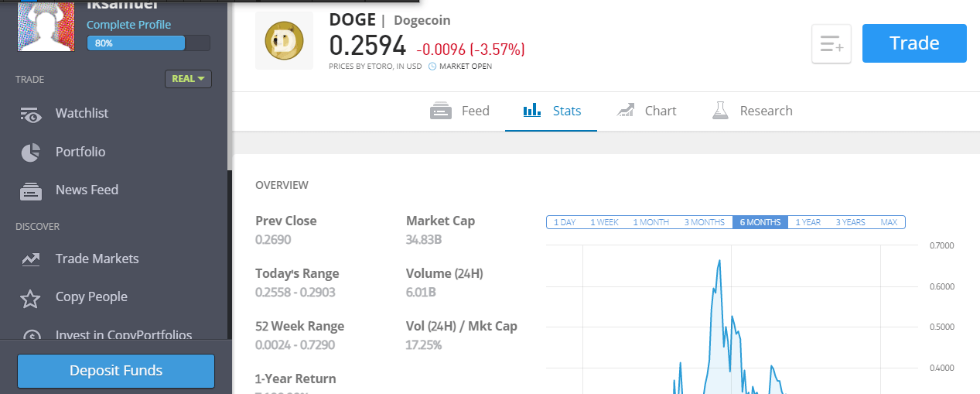Click the user profile avatar
This screenshot has height=394, width=980.
pos(46,26)
